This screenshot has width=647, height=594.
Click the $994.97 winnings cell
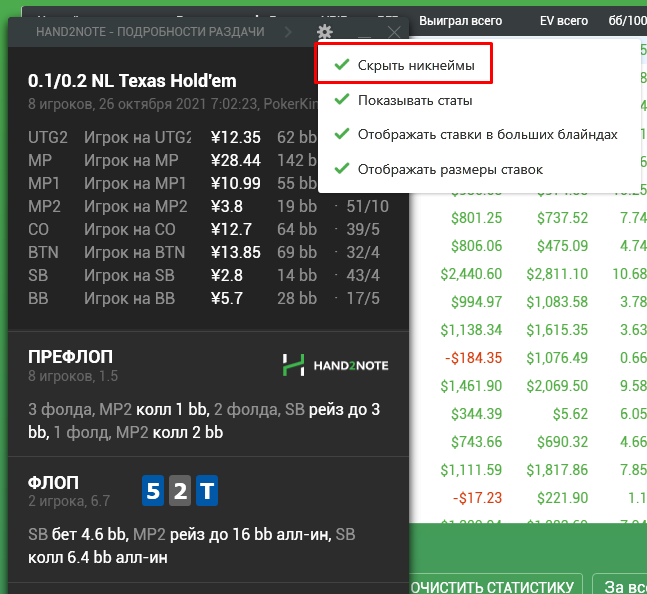[x=477, y=302]
